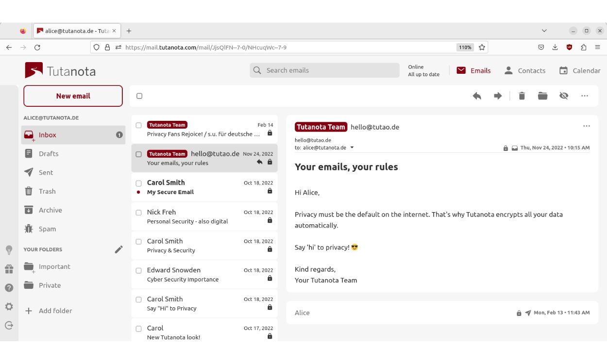The width and height of the screenshot is (607, 364).
Task: Open Tutanota settings via the gear icon
Action: 8,306
